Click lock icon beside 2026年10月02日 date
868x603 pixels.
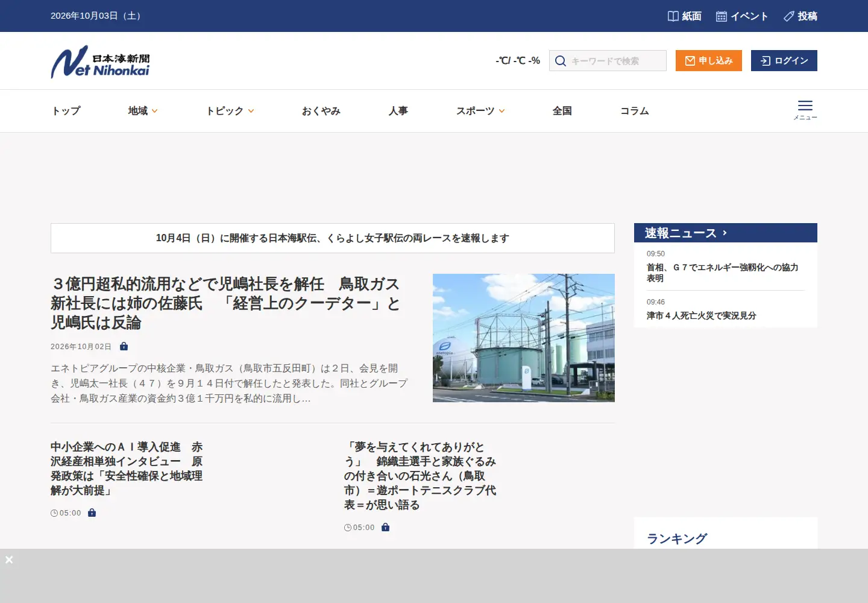point(124,346)
